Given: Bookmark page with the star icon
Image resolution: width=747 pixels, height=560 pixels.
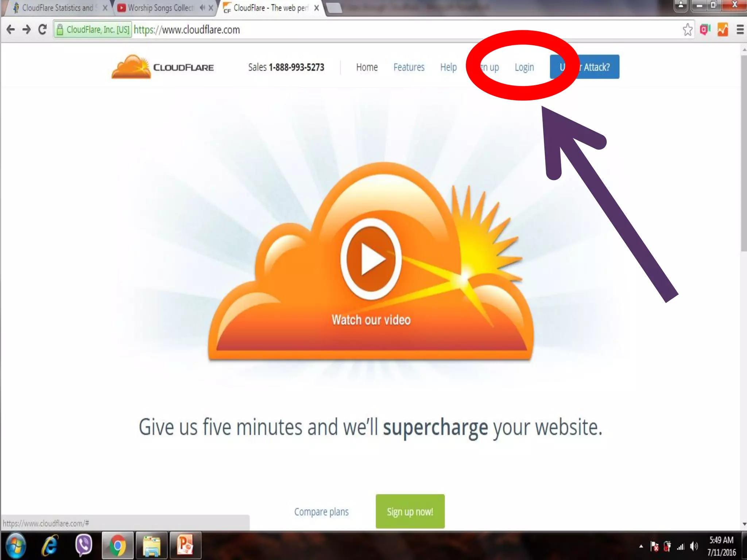Looking at the screenshot, I should click(687, 30).
